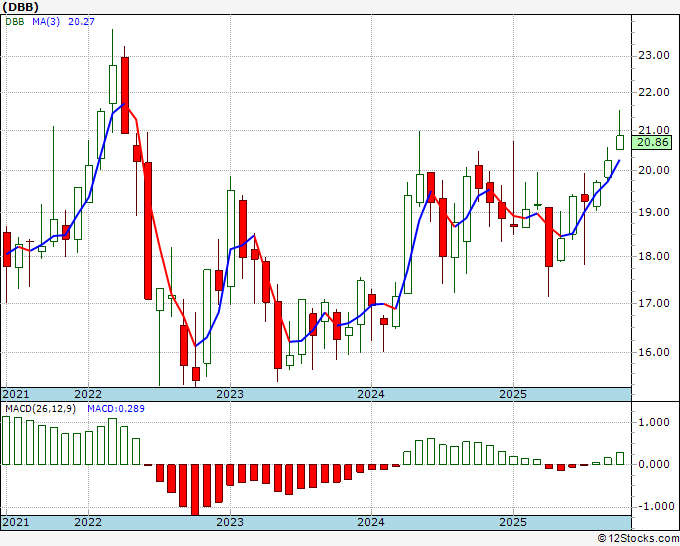Click the 18.00 price axis label

click(x=654, y=256)
